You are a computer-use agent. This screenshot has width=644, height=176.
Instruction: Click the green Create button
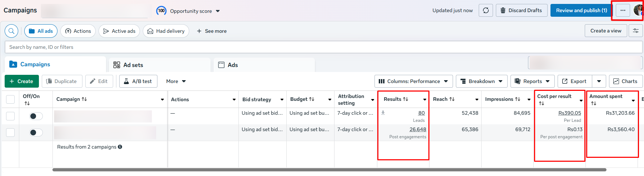(21, 81)
